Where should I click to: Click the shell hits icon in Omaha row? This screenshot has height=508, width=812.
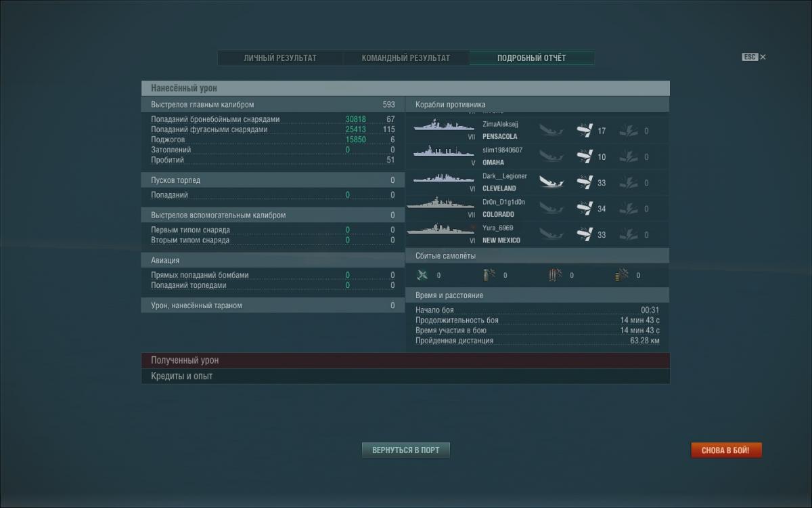(x=585, y=157)
